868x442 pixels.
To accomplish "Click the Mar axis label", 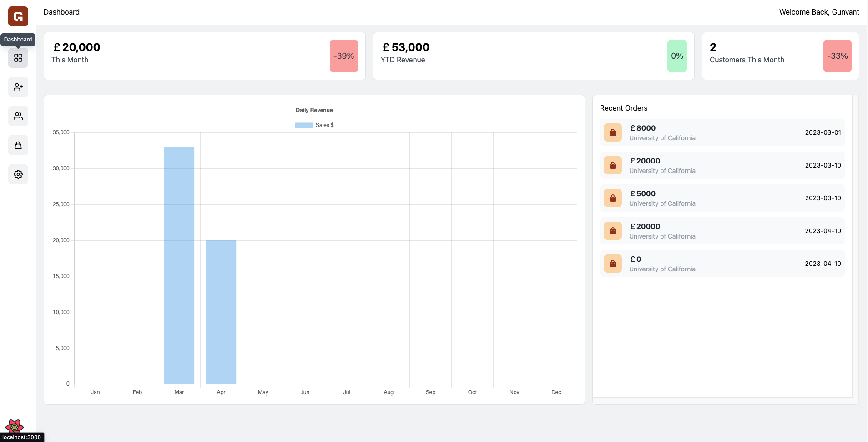I will (179, 392).
